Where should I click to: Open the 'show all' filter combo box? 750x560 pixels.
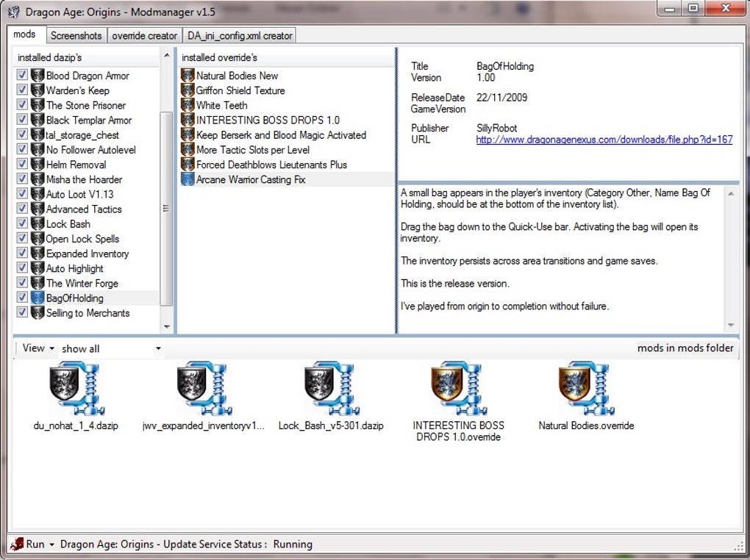click(x=111, y=348)
